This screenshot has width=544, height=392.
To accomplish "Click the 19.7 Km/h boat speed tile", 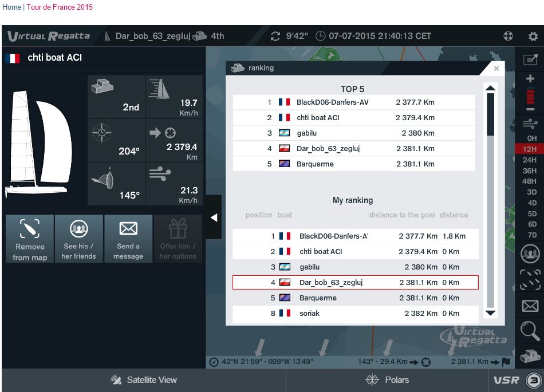I will [x=174, y=97].
